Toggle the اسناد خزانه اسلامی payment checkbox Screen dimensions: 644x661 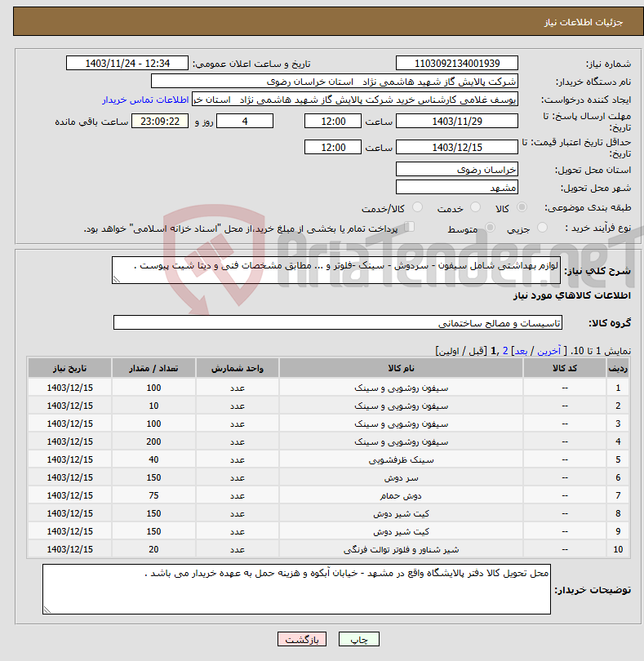tap(409, 227)
